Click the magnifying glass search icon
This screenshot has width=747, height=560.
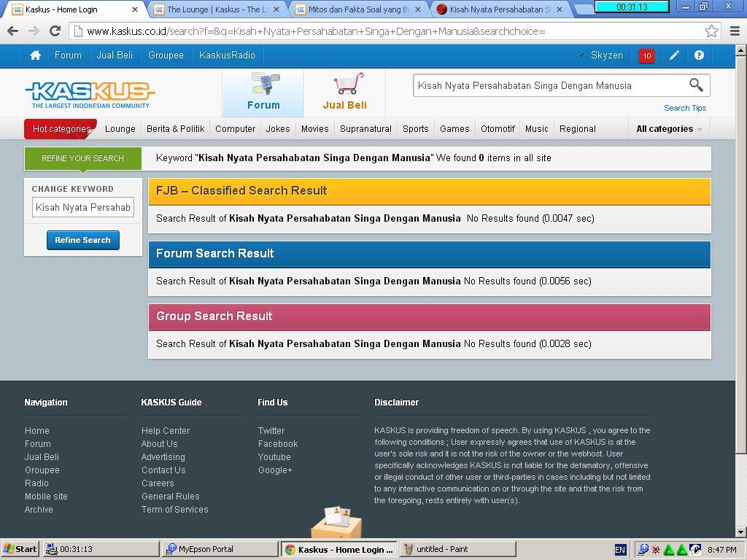[696, 85]
